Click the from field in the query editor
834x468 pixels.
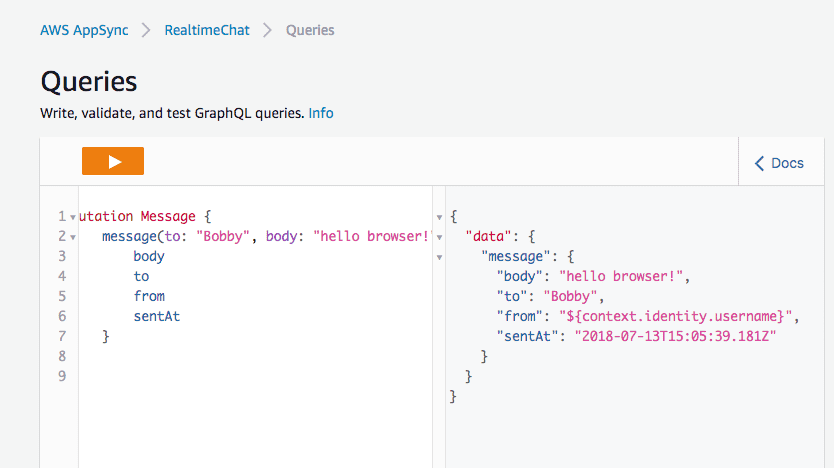pyautogui.click(x=149, y=296)
